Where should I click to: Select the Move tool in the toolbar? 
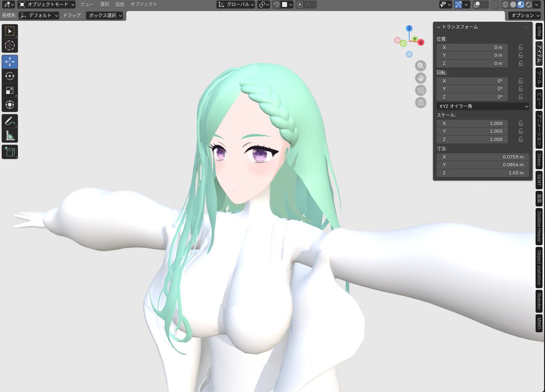coord(10,62)
